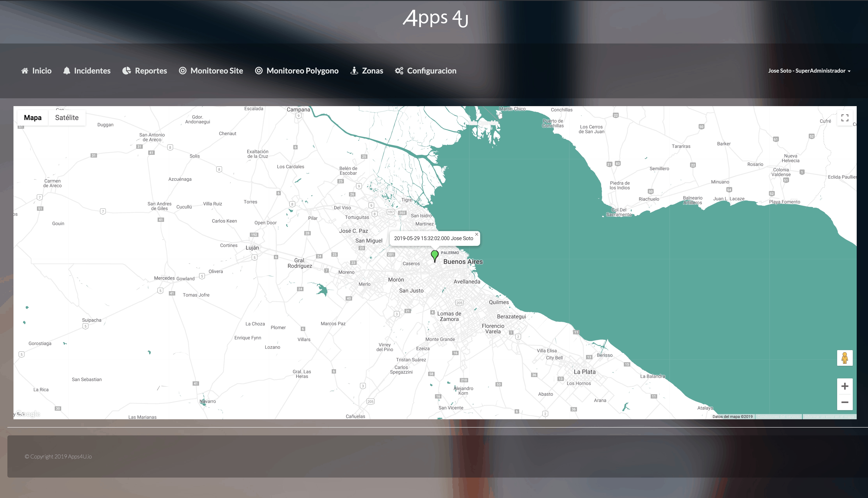This screenshot has height=498, width=868.
Task: Click the bell icon for Incidentes
Action: click(67, 71)
